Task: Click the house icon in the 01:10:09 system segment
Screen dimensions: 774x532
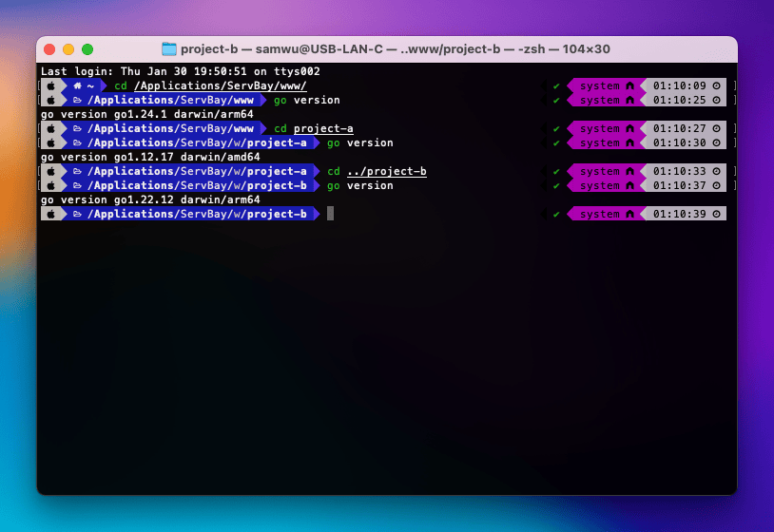Action: pos(629,85)
